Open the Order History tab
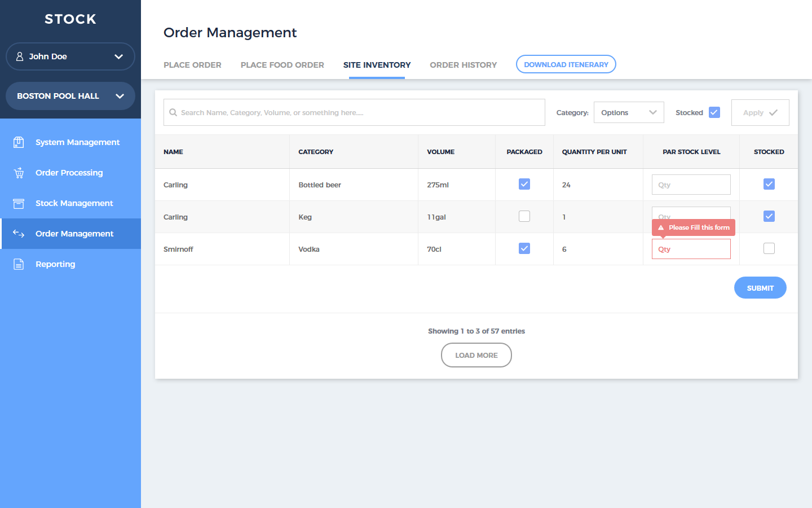Viewport: 812px width, 508px height. coord(463,65)
